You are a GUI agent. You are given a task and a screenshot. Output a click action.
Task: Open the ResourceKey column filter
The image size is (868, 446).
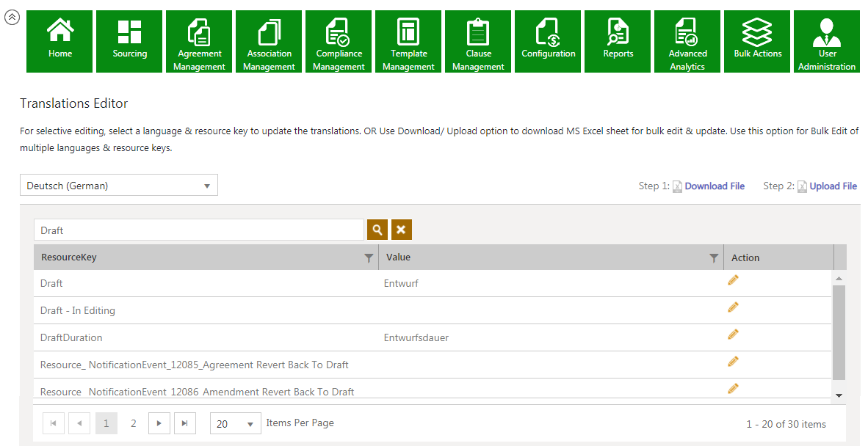369,257
